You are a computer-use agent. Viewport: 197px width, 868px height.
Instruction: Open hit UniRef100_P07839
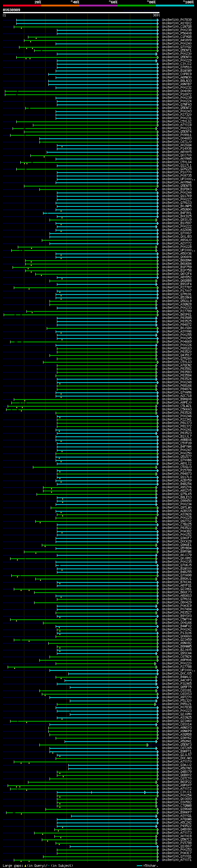[x=177, y=20]
